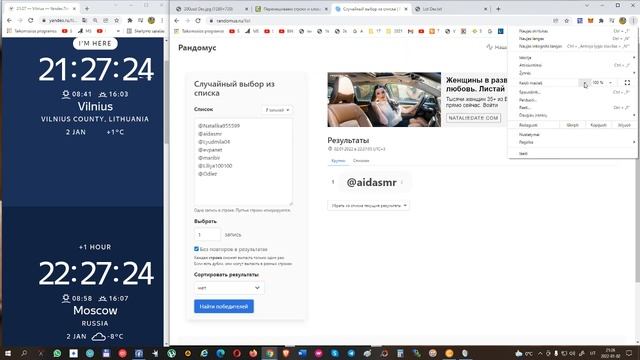The width and height of the screenshot is (640, 360).
Task: Toggle full screen icon in zoom row
Action: coord(627,83)
